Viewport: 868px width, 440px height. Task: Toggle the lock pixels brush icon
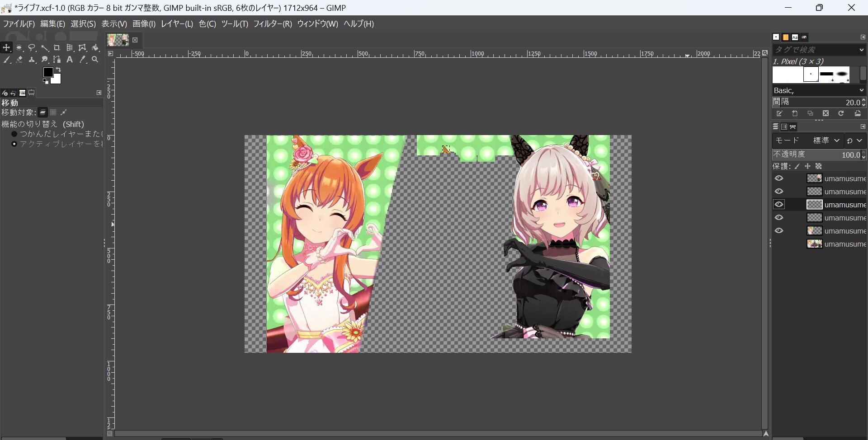pos(797,167)
